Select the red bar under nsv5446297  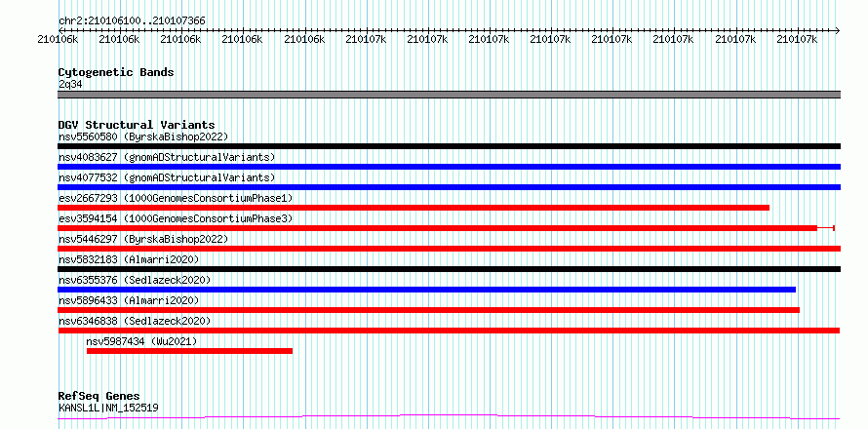[x=450, y=249]
